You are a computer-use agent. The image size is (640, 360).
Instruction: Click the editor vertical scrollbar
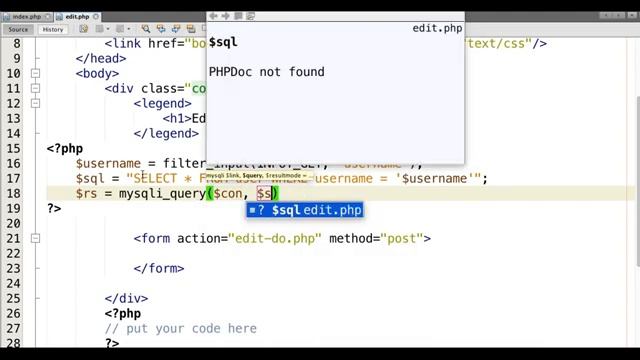pos(638,182)
